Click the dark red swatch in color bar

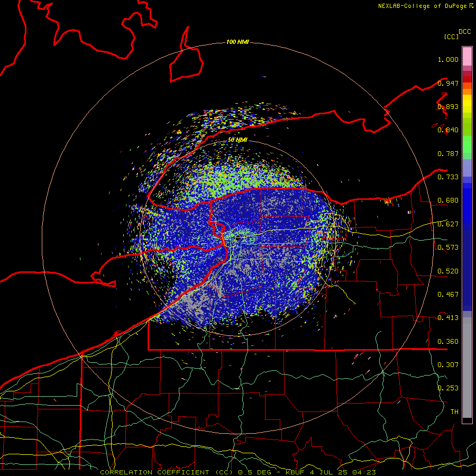(467, 79)
